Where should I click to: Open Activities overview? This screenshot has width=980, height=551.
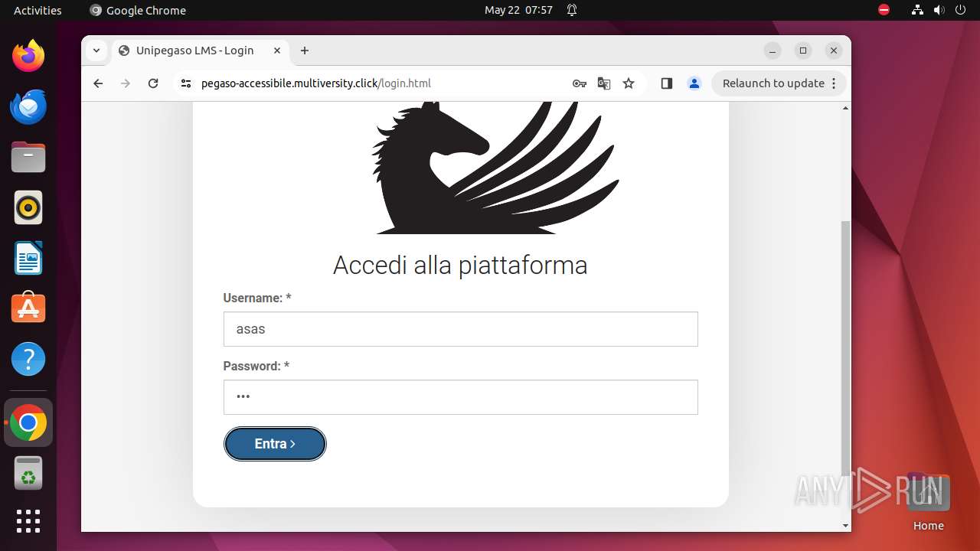(38, 10)
